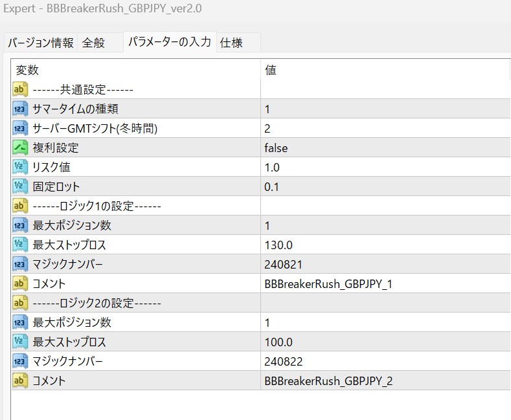
Task: Edit the comment value BBBreakerRush_GBPJPY_2
Action: (385, 381)
